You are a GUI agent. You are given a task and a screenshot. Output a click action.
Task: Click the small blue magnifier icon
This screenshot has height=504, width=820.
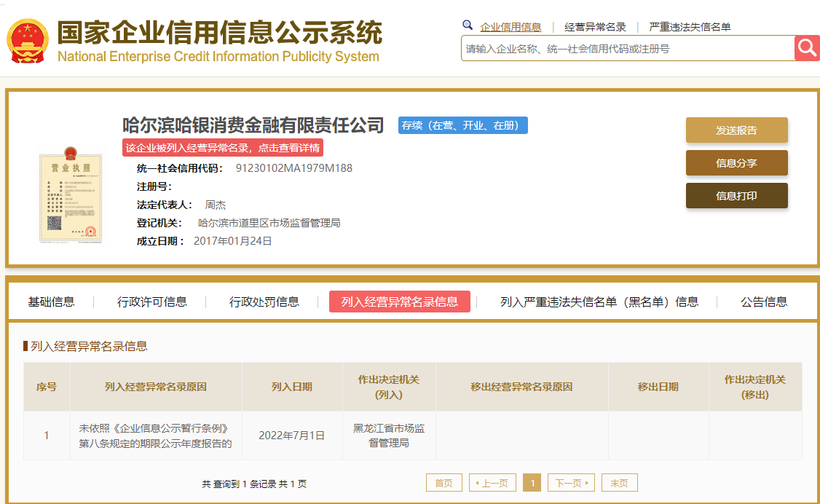[468, 25]
